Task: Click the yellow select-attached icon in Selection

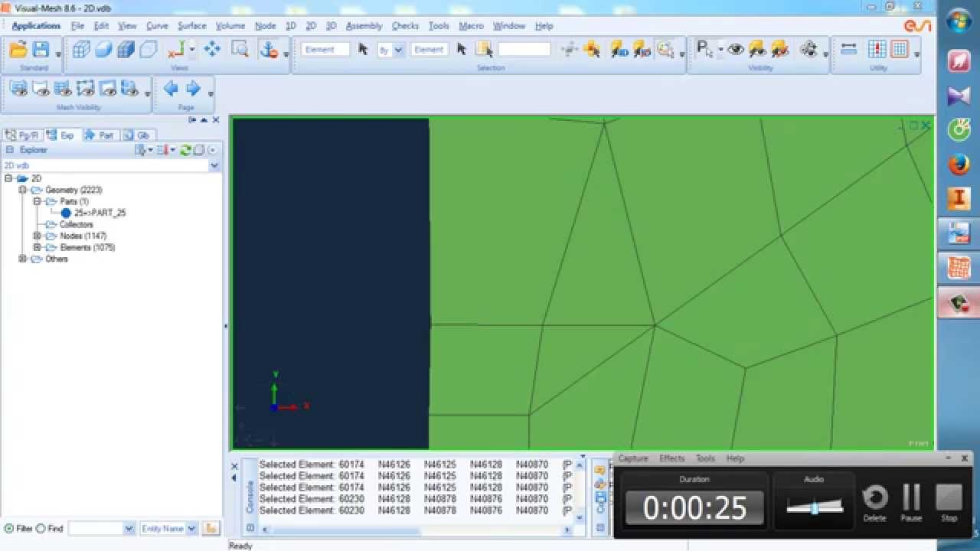Action: click(591, 50)
